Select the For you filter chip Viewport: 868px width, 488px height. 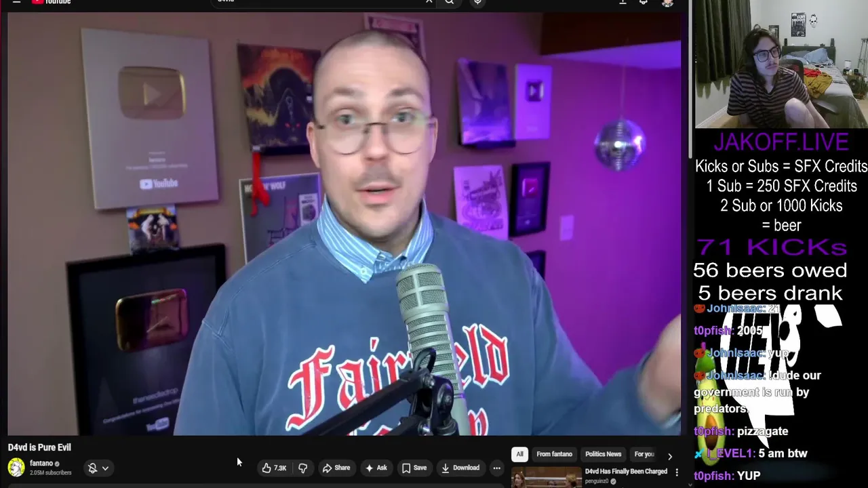pos(644,454)
